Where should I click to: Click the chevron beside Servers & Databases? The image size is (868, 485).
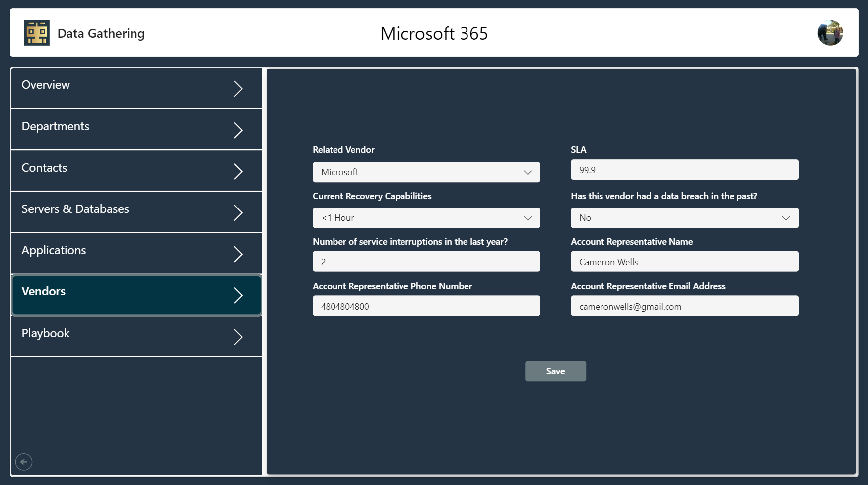238,213
